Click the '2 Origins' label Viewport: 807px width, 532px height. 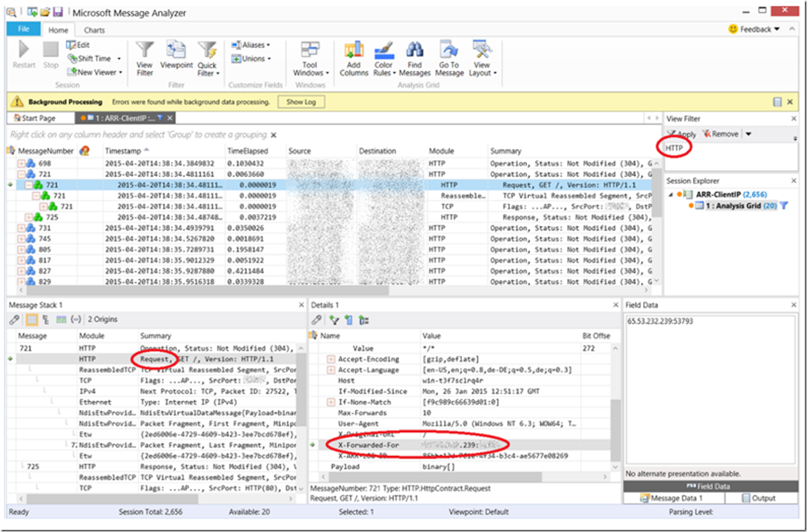pyautogui.click(x=103, y=319)
